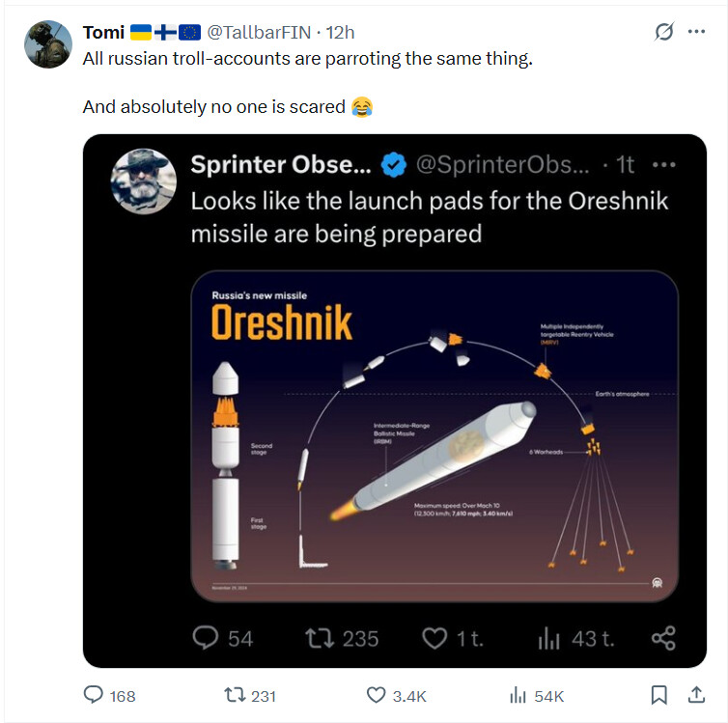The image size is (728, 723).
Task: Open Tomi's tweet three-dot more menu
Action: point(696,32)
